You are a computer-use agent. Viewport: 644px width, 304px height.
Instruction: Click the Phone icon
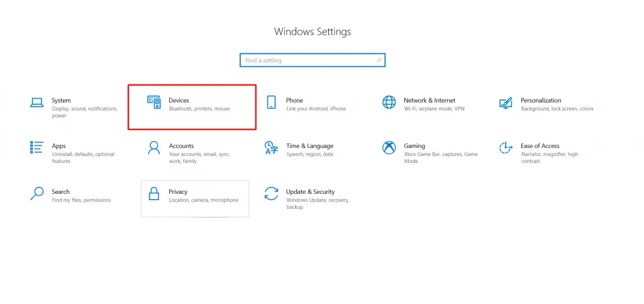(x=271, y=103)
